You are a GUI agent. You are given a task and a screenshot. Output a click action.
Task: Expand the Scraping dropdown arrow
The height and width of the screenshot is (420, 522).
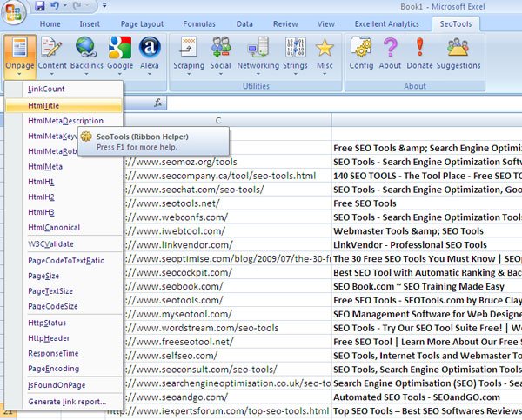[189, 74]
